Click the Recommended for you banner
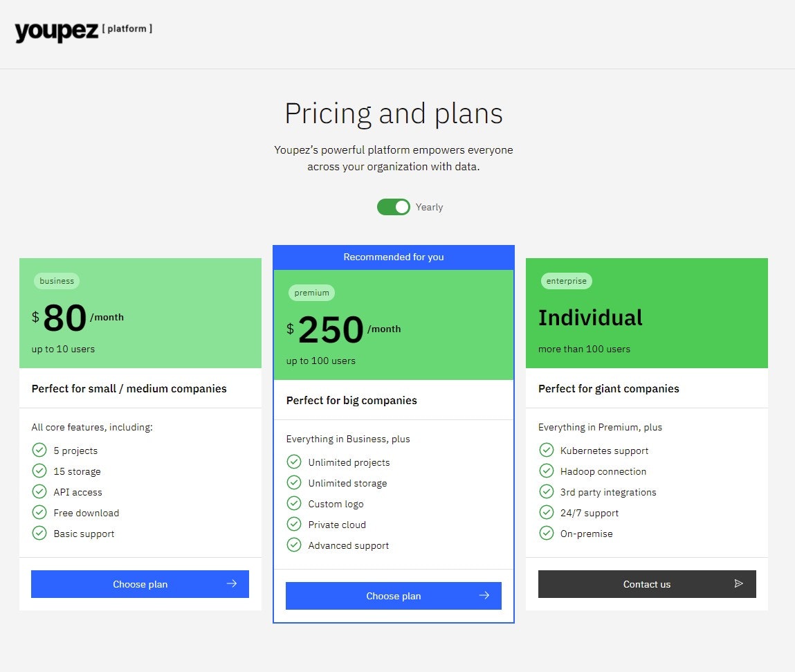Screen dimensions: 795x672 [393, 257]
